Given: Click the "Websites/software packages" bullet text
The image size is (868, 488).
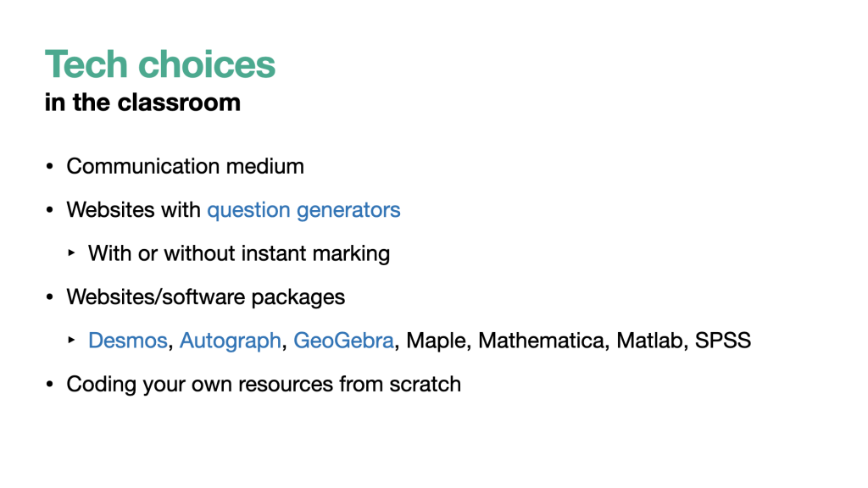Looking at the screenshot, I should coord(206,297).
